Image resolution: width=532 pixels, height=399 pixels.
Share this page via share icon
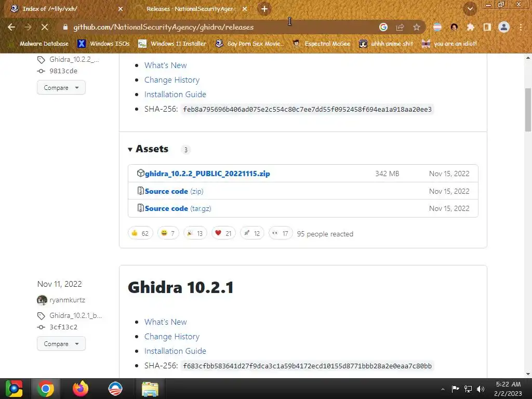[x=400, y=27]
